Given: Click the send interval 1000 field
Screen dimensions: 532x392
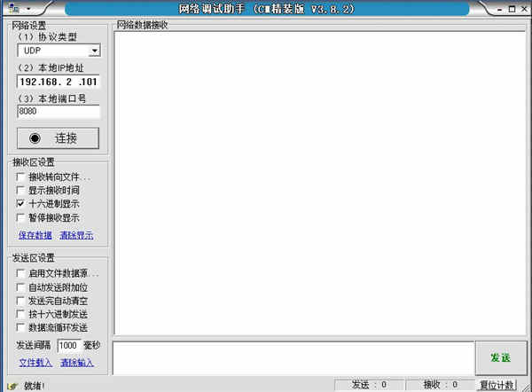Looking at the screenshot, I should (69, 346).
